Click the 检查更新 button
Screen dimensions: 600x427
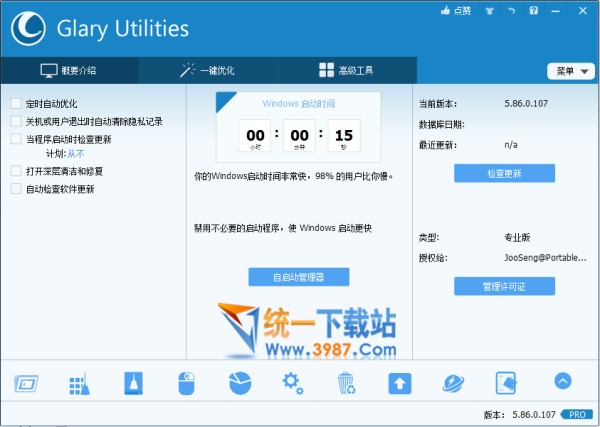pos(504,173)
